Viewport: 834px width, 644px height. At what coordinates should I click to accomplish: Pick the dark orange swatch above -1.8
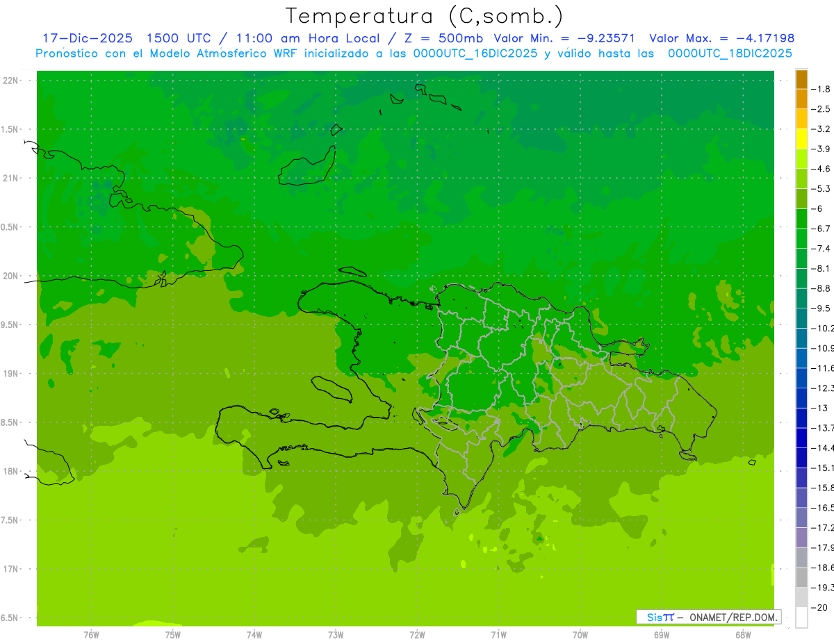801,79
